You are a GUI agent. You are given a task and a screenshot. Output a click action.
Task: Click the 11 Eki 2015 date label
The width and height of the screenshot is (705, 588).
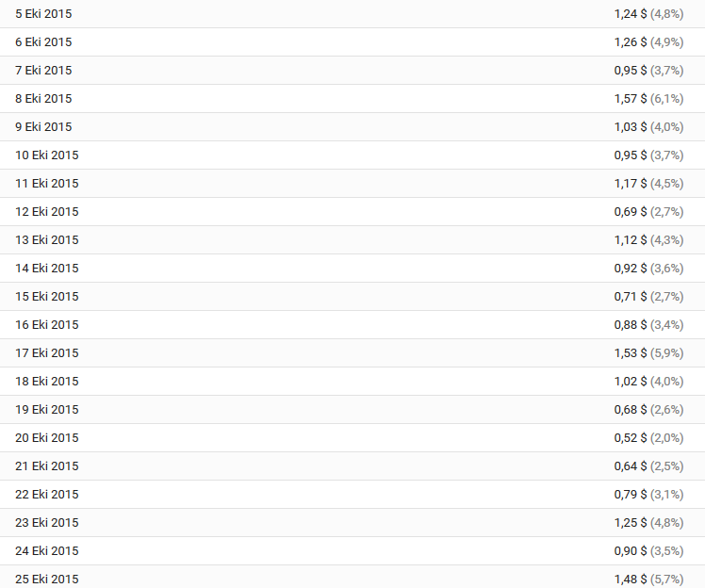47,184
